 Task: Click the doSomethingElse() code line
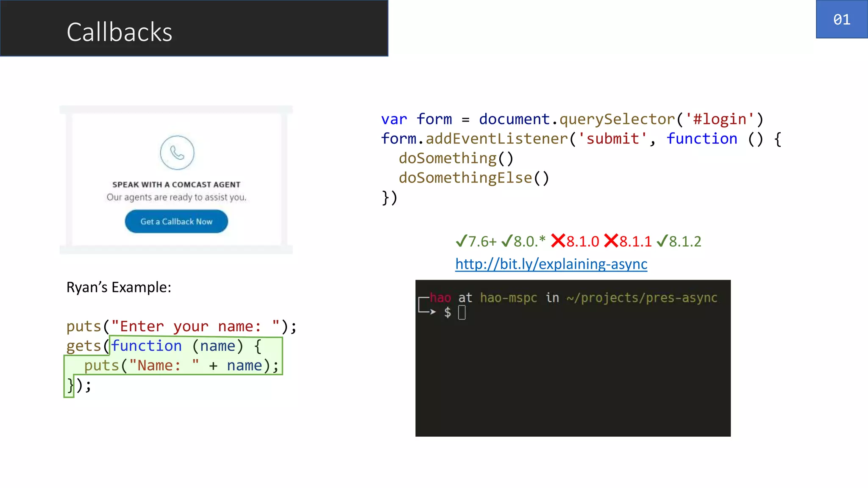473,178
